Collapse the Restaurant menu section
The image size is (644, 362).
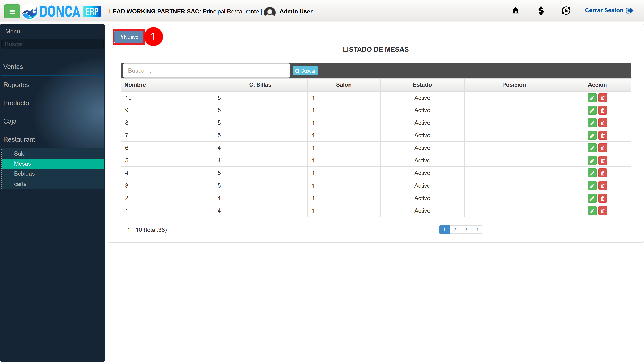pos(52,139)
